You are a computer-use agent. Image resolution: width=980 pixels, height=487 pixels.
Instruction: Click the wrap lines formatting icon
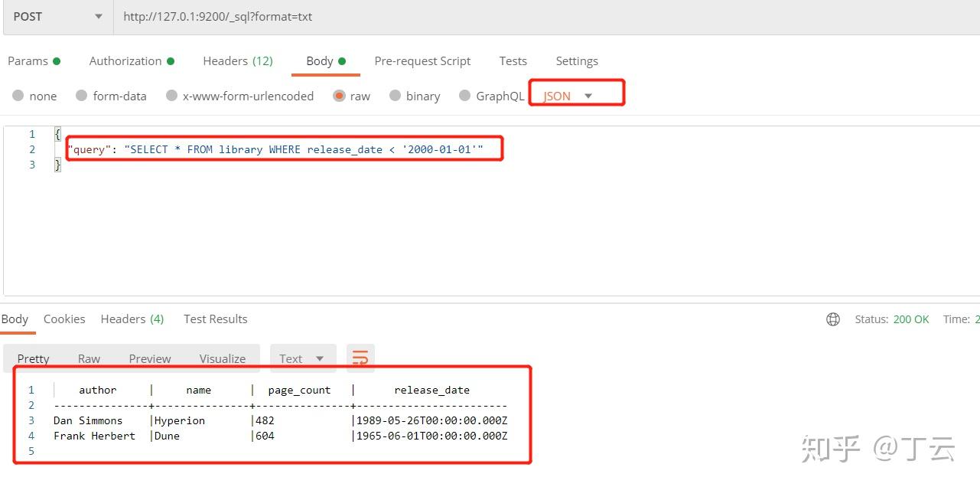pos(360,358)
